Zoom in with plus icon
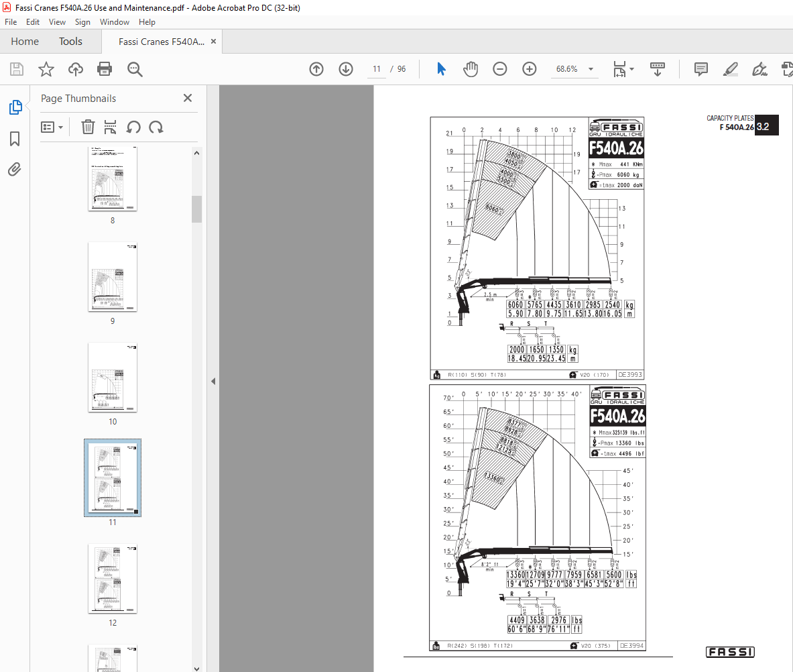The width and height of the screenshot is (793, 672). coord(530,69)
